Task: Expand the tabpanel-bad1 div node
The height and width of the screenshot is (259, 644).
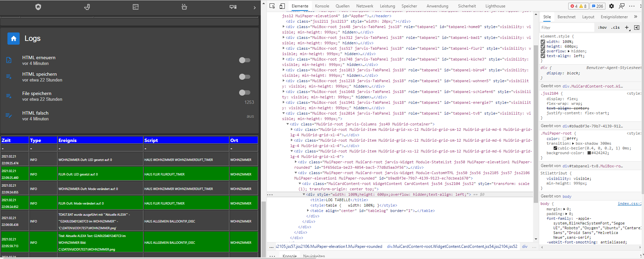Action: coord(284,38)
